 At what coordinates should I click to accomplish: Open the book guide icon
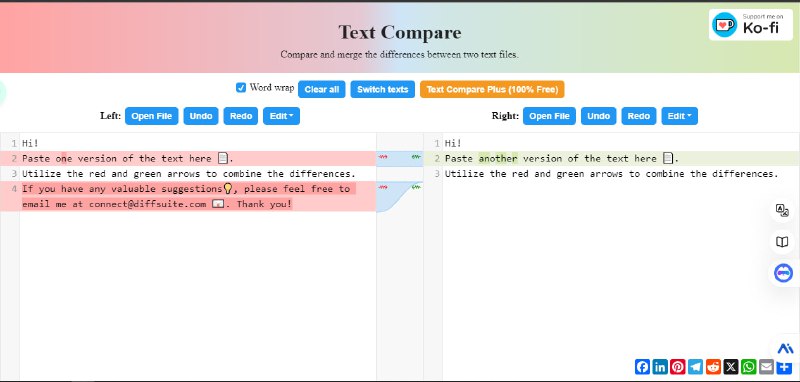pos(782,242)
